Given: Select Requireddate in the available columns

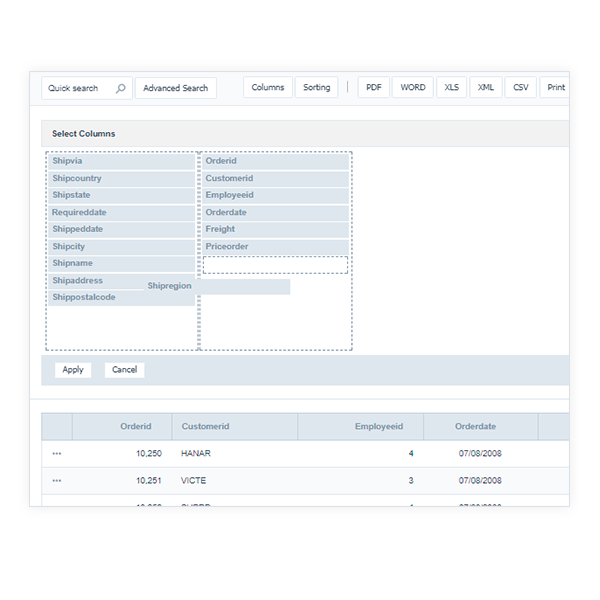Looking at the screenshot, I should point(121,213).
